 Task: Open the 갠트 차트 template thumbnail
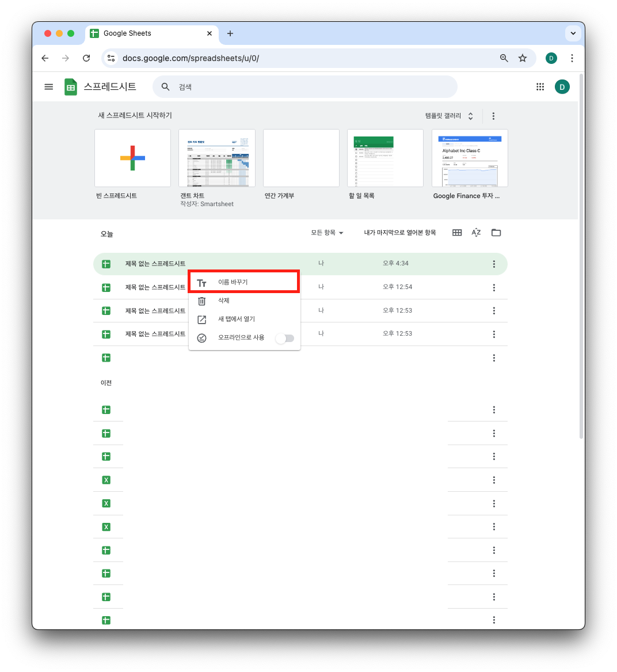217,158
